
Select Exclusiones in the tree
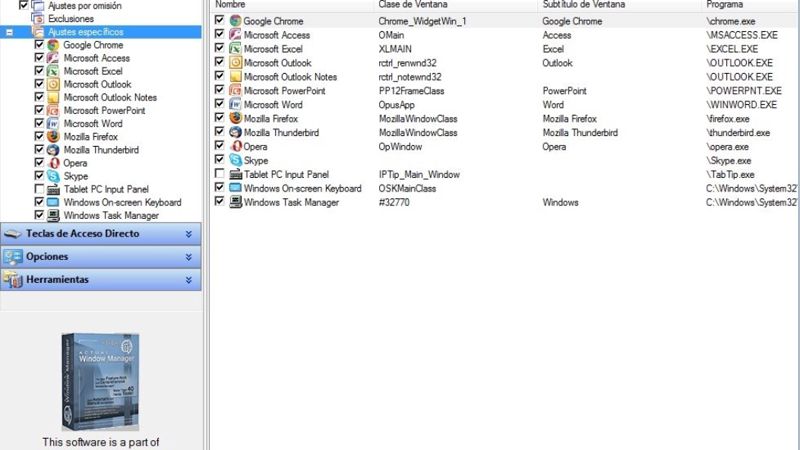pyautogui.click(x=71, y=19)
